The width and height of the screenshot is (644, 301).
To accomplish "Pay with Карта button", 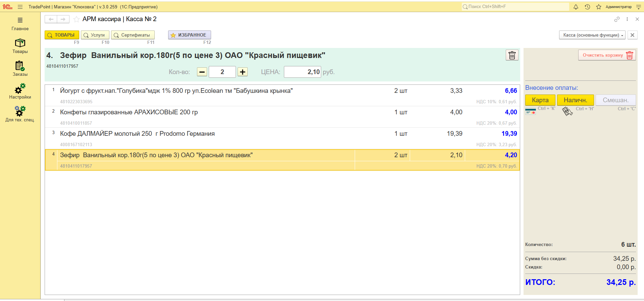I will pyautogui.click(x=540, y=100).
